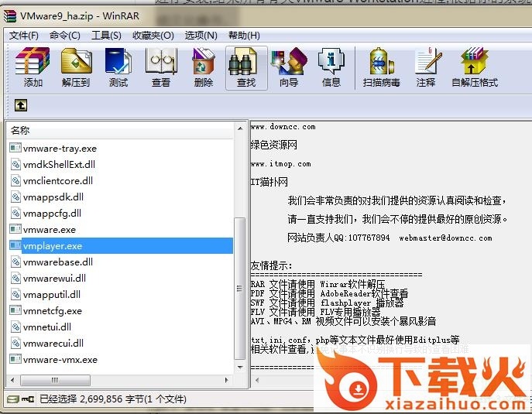Go up one folder level button
This screenshot has height=414, width=532.
pyautogui.click(x=20, y=105)
